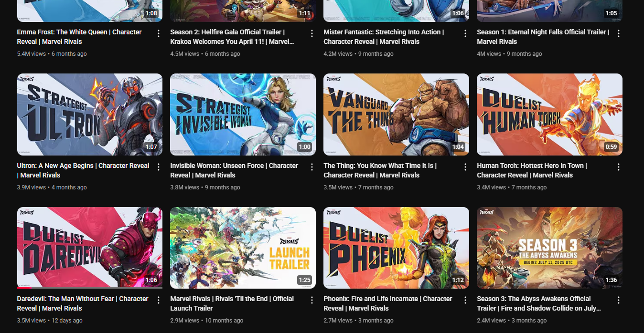Screen dimensions: 644x333
Task: Click '3.5M views • 12 days ago' text
Action: point(50,321)
